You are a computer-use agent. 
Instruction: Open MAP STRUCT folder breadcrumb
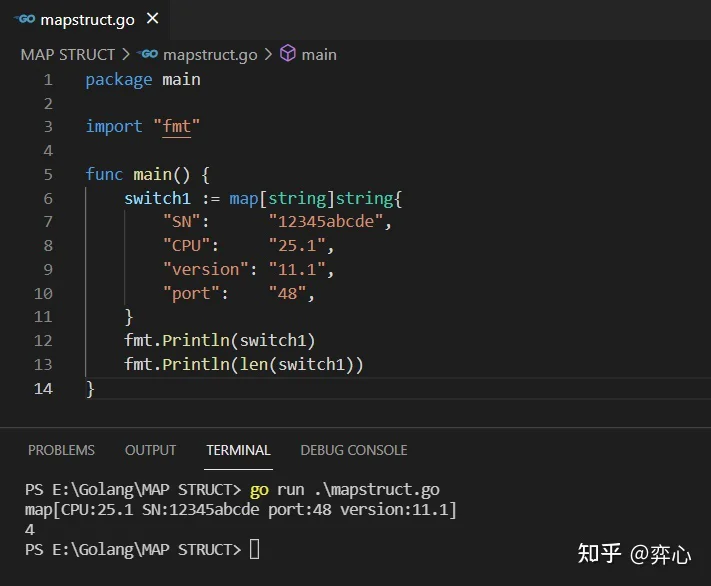point(68,55)
